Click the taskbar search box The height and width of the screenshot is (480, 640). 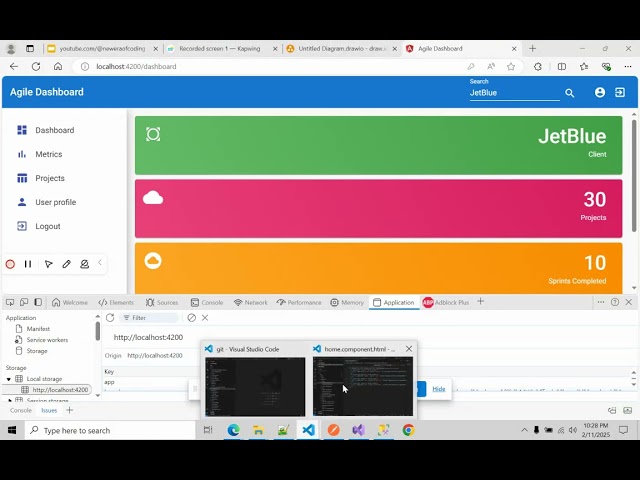tap(110, 430)
